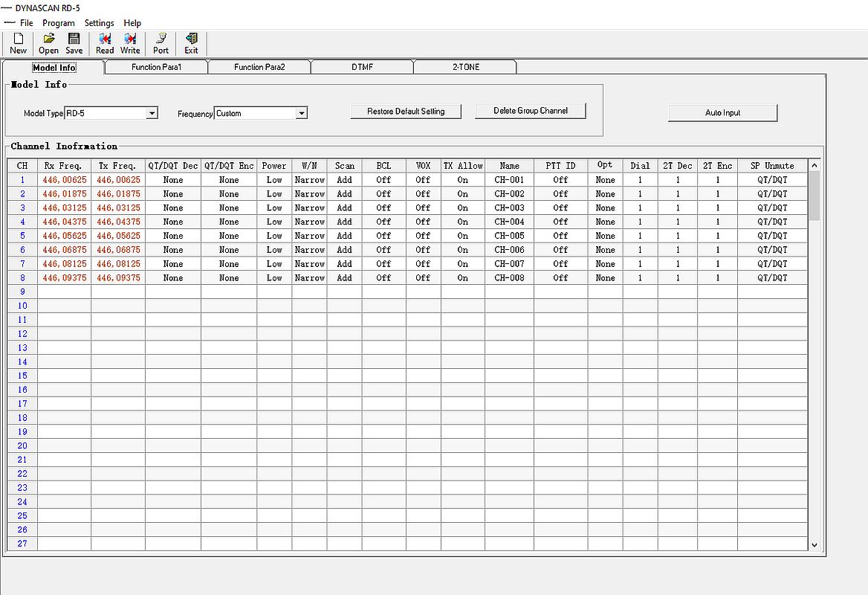
Task: Click Delete Group Channel button
Action: [531, 111]
